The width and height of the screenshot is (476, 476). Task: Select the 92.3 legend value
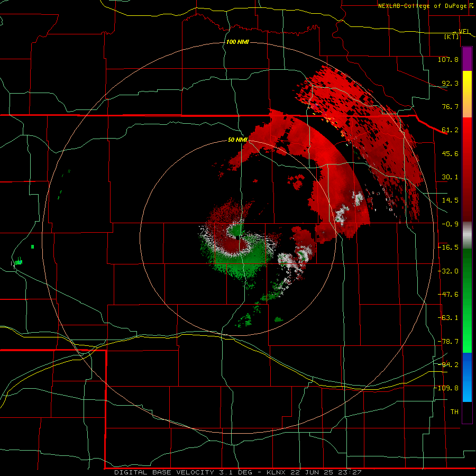click(450, 83)
